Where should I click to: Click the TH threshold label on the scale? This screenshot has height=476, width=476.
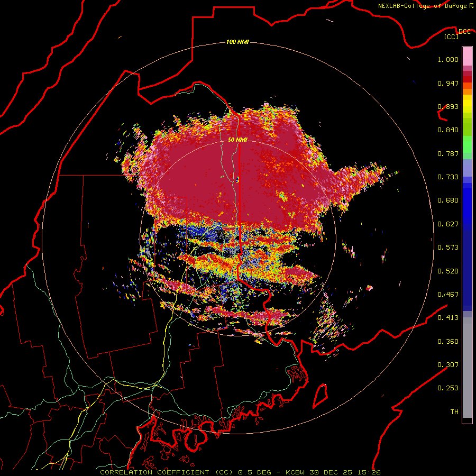pyautogui.click(x=454, y=412)
